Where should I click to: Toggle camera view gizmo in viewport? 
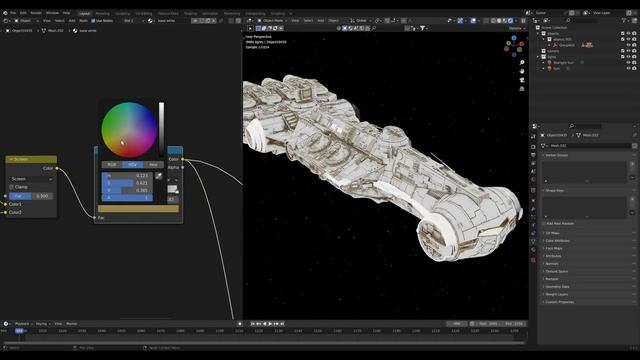(x=522, y=80)
